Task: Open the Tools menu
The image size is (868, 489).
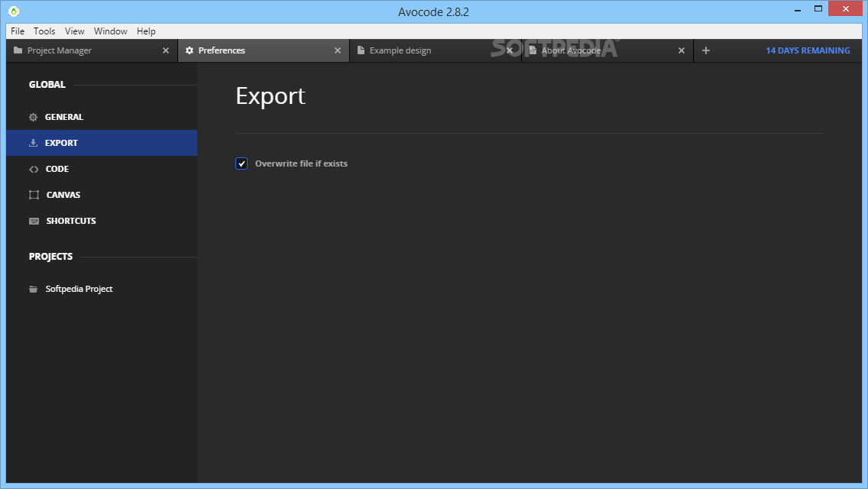Action: tap(44, 31)
